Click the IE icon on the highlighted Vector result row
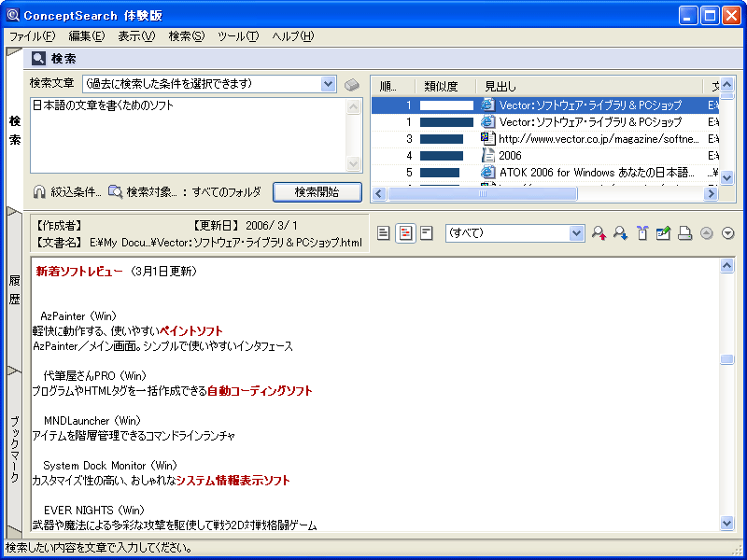747x560 pixels. [487, 105]
